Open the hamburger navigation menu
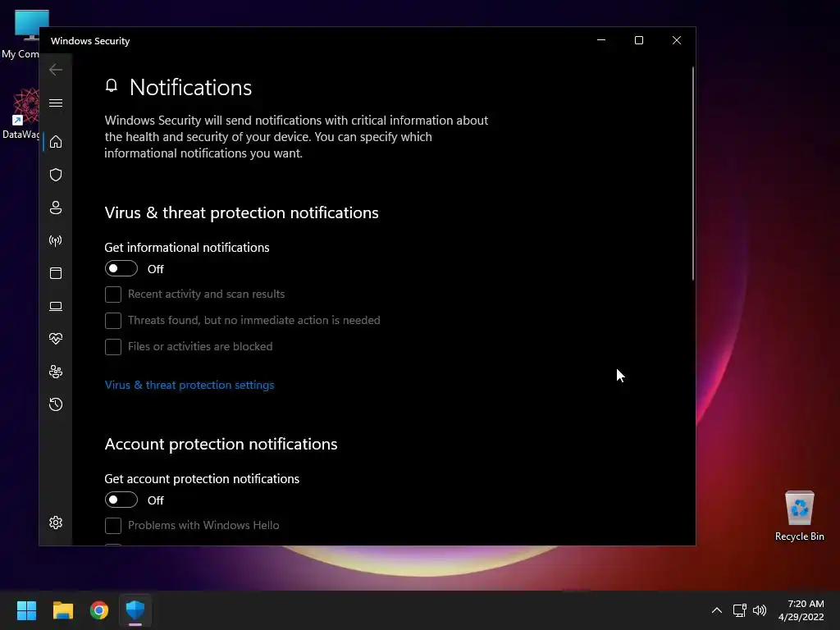The width and height of the screenshot is (840, 630). [x=56, y=103]
